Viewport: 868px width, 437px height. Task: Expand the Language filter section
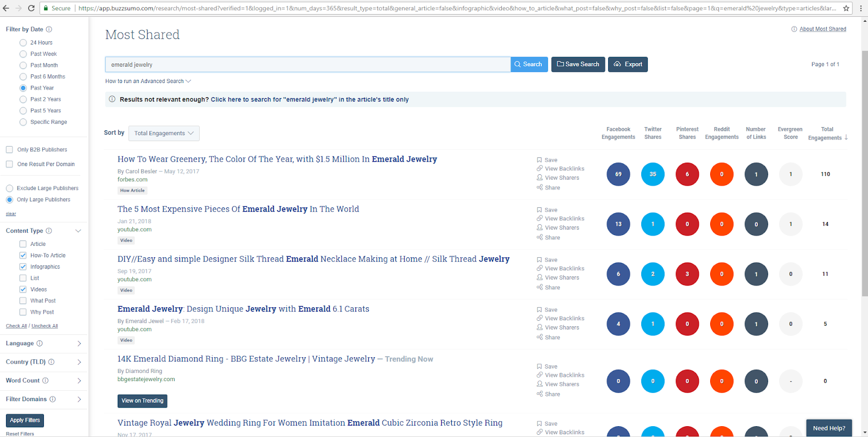[x=79, y=344]
